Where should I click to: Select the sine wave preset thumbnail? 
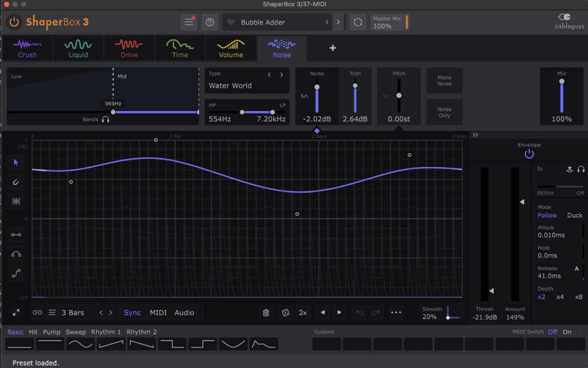click(80, 344)
